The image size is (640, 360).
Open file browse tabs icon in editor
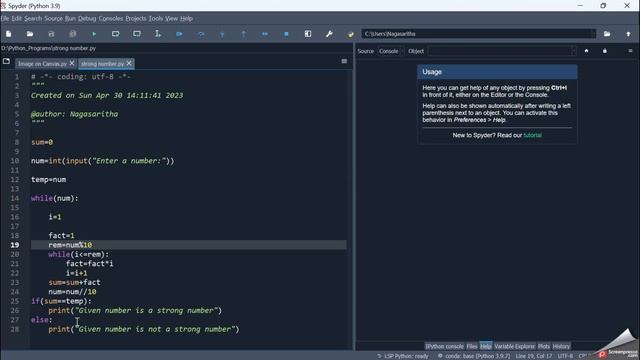tap(6, 61)
